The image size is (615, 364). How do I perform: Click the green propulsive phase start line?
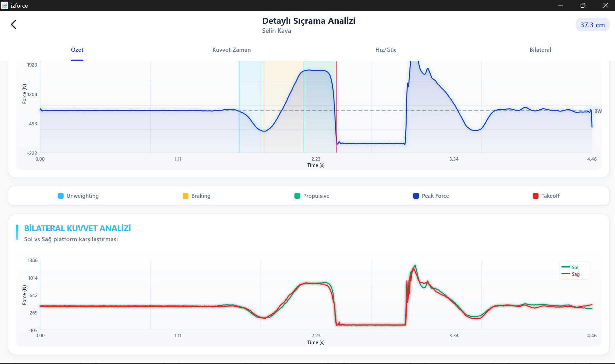pyautogui.click(x=304, y=107)
